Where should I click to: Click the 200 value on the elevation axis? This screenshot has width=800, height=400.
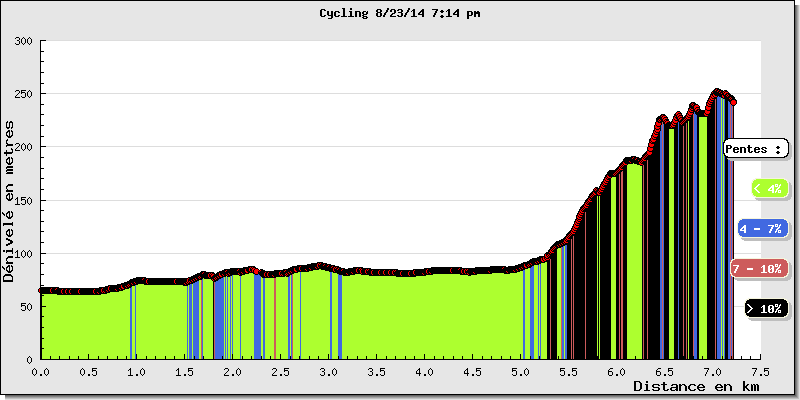[25, 147]
